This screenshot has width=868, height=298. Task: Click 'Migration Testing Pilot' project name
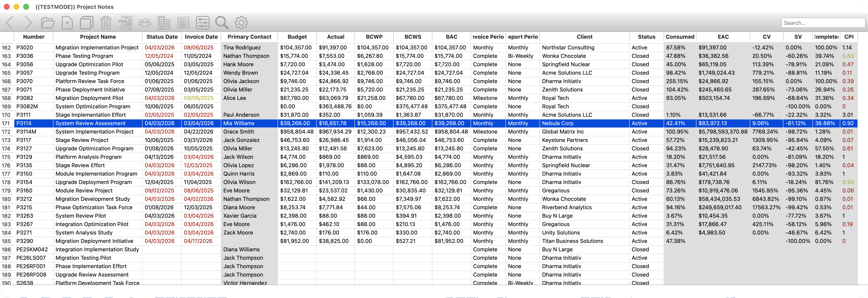(83, 258)
